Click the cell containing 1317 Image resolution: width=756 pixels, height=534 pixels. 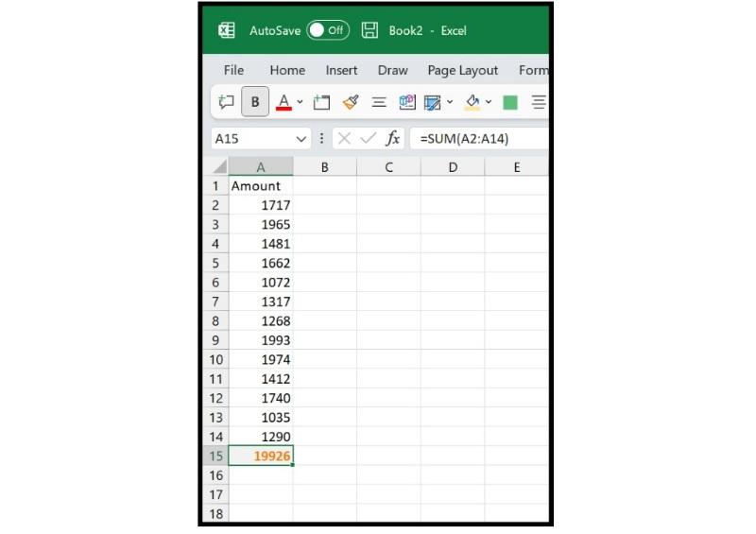261,301
